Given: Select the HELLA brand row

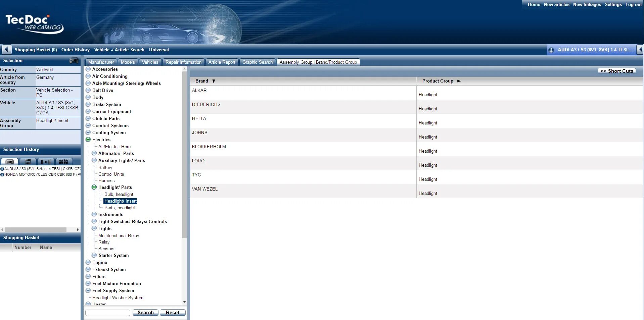Looking at the screenshot, I should click(x=304, y=121).
